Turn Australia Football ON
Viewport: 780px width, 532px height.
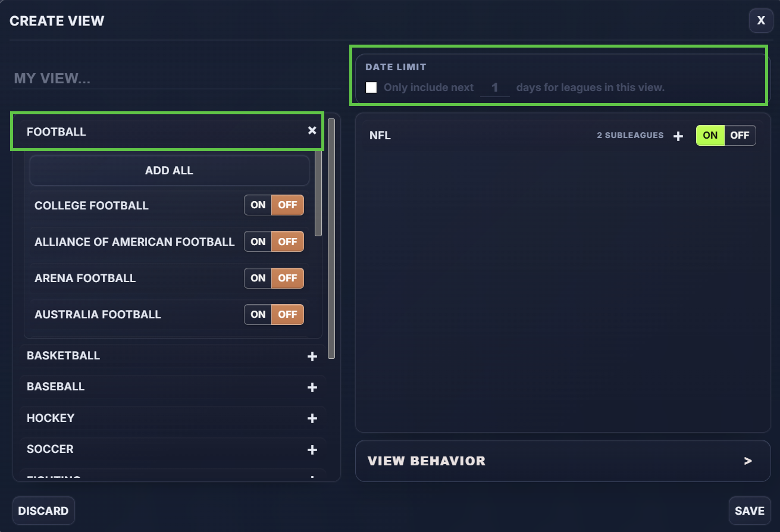pos(258,314)
